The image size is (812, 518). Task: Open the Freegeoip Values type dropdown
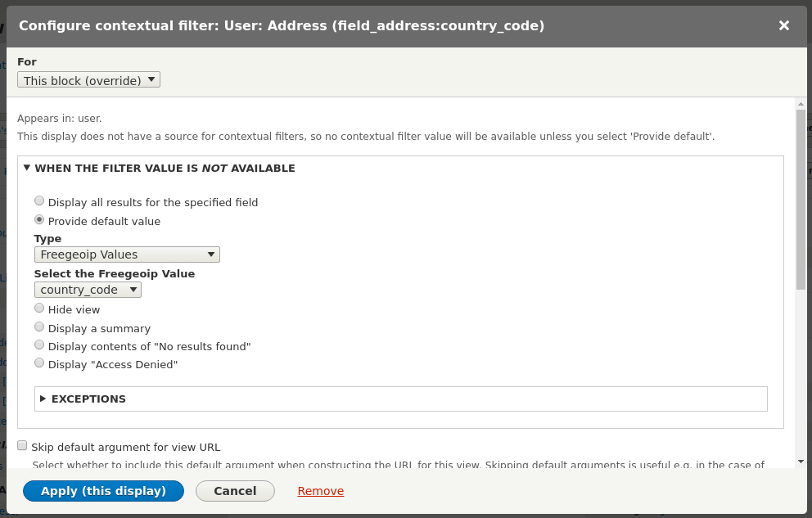(127, 254)
